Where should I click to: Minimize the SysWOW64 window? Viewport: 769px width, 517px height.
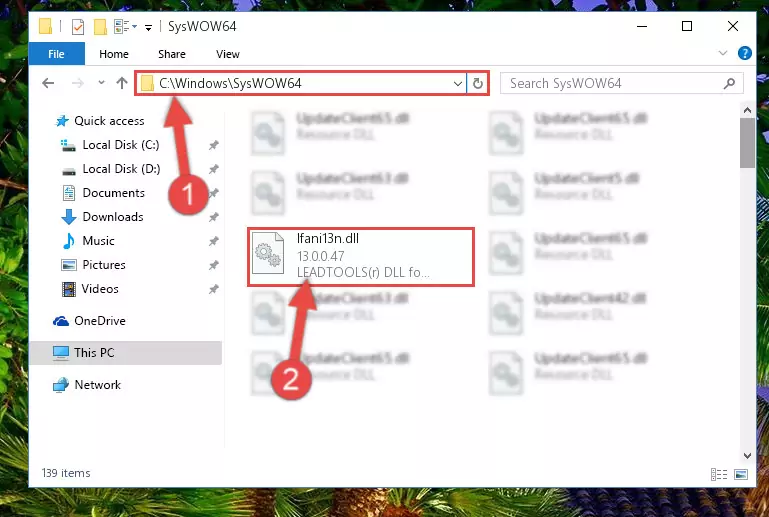642,26
